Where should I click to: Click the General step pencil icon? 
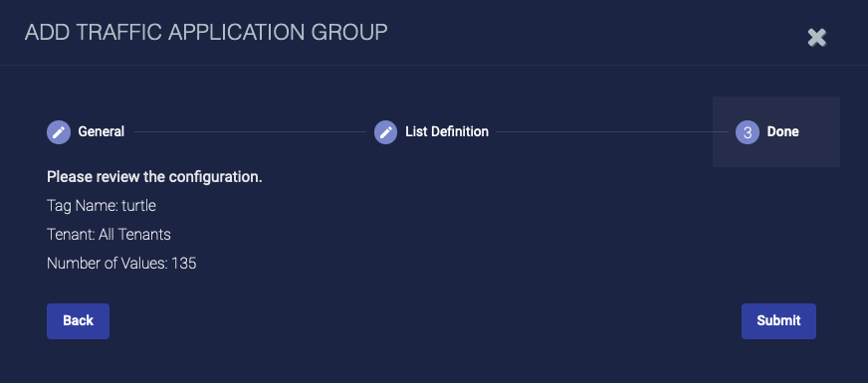click(59, 132)
